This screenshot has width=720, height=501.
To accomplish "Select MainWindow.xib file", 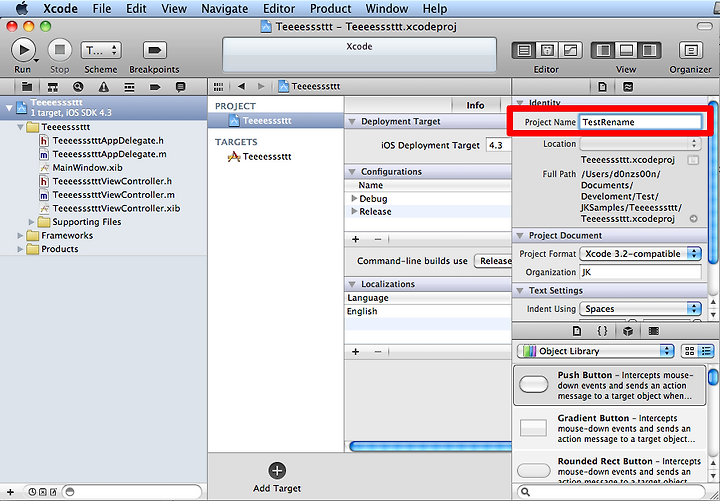I will (x=88, y=168).
